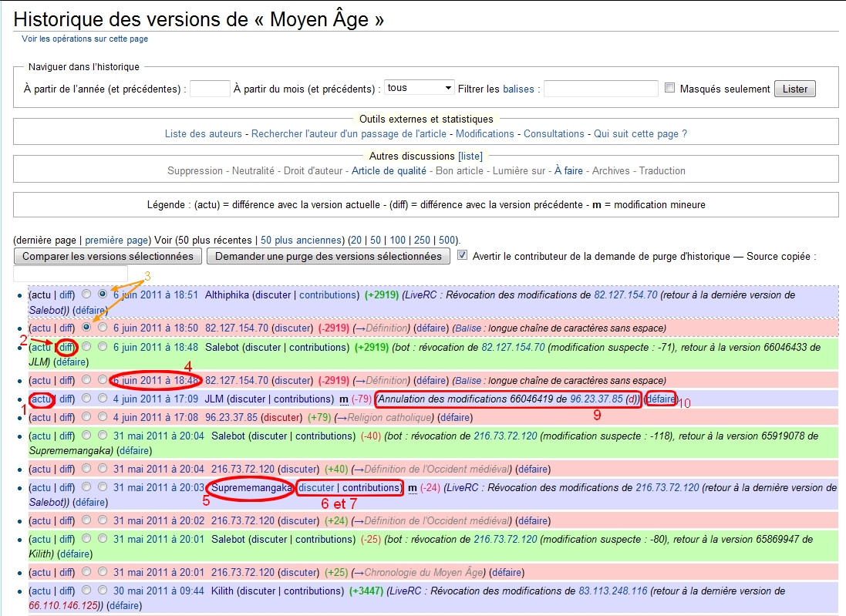Select second radio button on 18:50 row
The width and height of the screenshot is (846, 616).
(103, 328)
